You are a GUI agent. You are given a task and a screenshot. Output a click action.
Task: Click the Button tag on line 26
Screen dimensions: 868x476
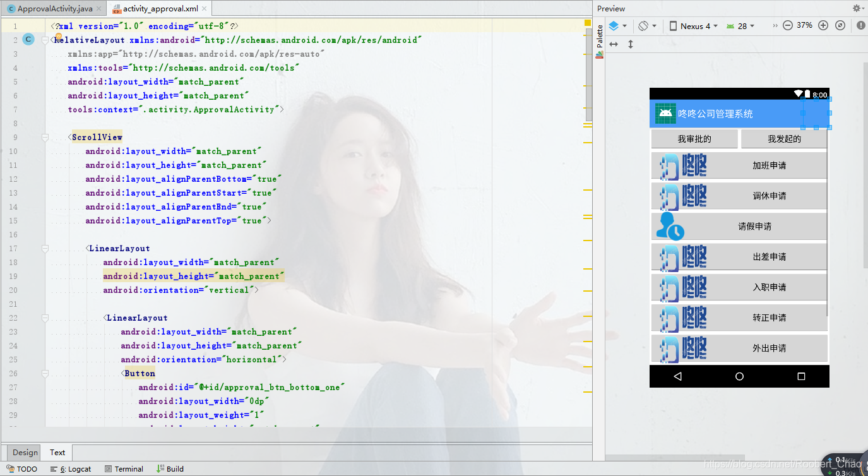140,373
